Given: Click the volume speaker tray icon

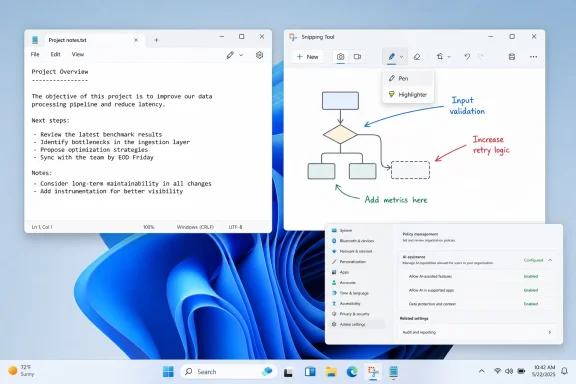Looking at the screenshot, I should click(x=509, y=371).
